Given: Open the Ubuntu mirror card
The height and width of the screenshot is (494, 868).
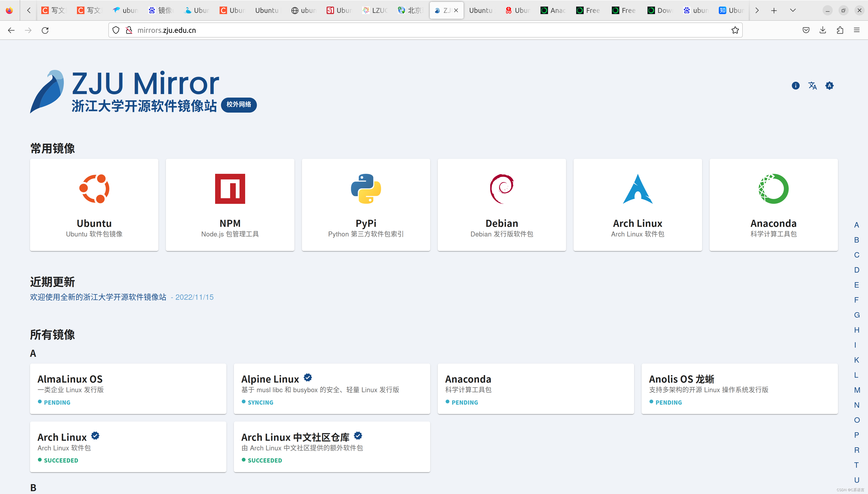Looking at the screenshot, I should point(94,205).
